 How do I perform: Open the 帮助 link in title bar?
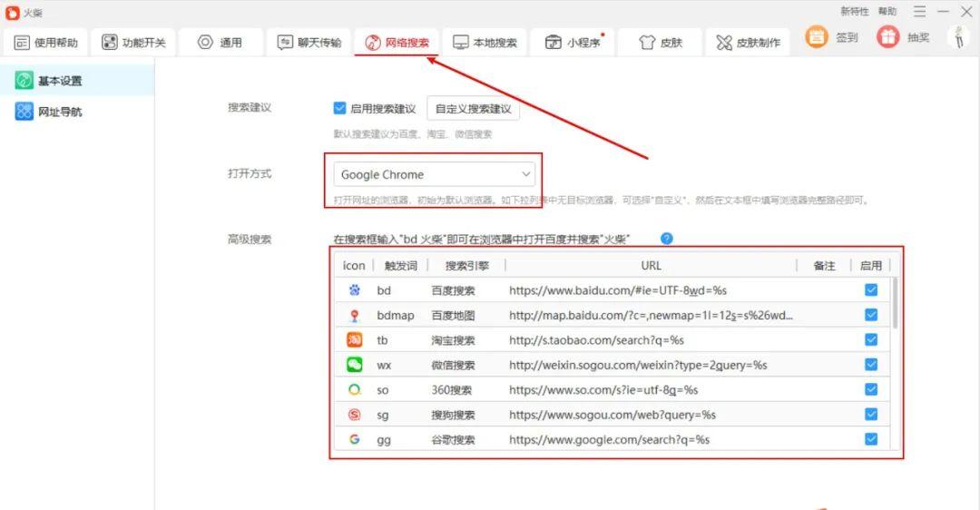tap(887, 11)
